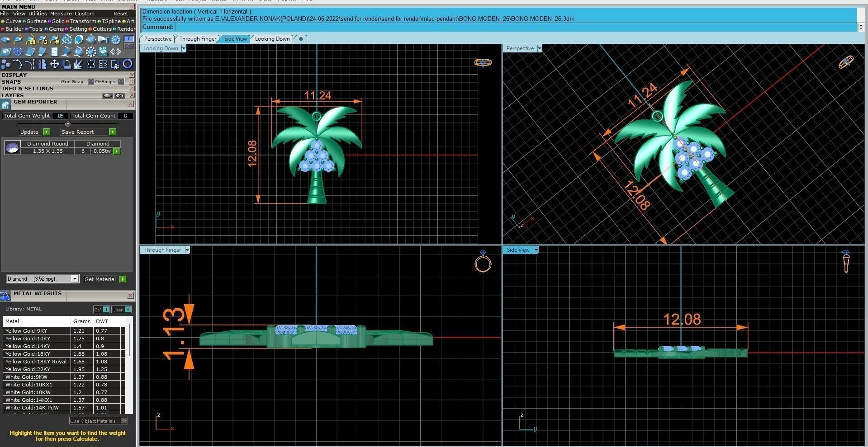The height and width of the screenshot is (447, 868).
Task: Click the explode burst tool icon
Action: [x=78, y=64]
